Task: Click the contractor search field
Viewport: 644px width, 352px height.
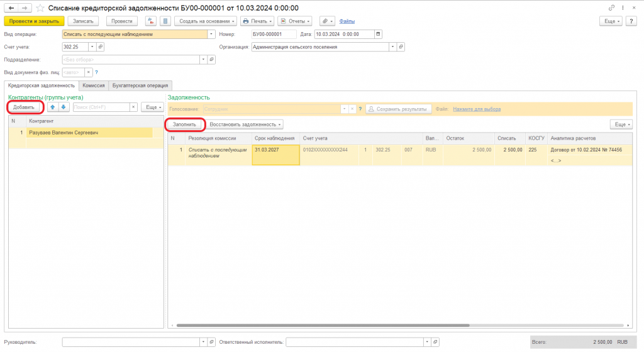Action: (101, 107)
